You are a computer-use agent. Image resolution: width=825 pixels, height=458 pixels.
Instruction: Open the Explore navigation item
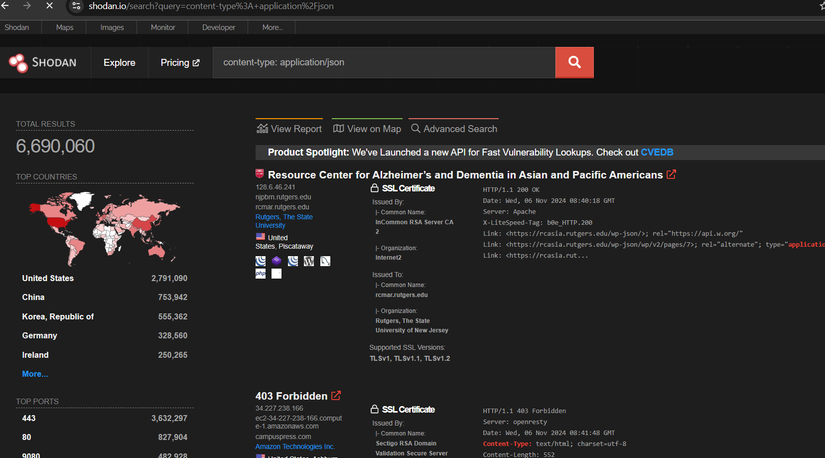119,63
